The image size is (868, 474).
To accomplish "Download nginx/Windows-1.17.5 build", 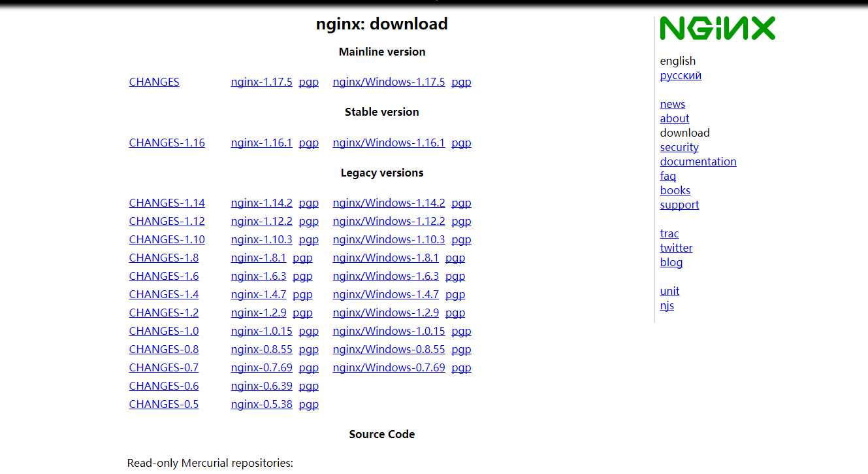I will (x=389, y=82).
